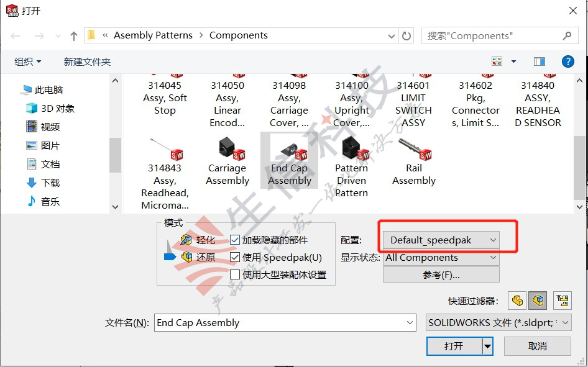The image size is (588, 367).
Task: Select Asembly Patterns breadcrumb
Action: tap(153, 35)
